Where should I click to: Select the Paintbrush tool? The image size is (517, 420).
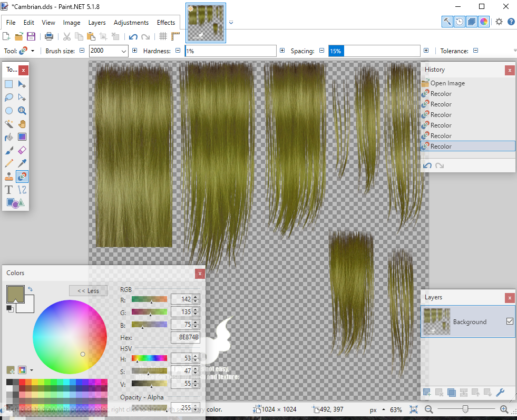[x=9, y=150]
